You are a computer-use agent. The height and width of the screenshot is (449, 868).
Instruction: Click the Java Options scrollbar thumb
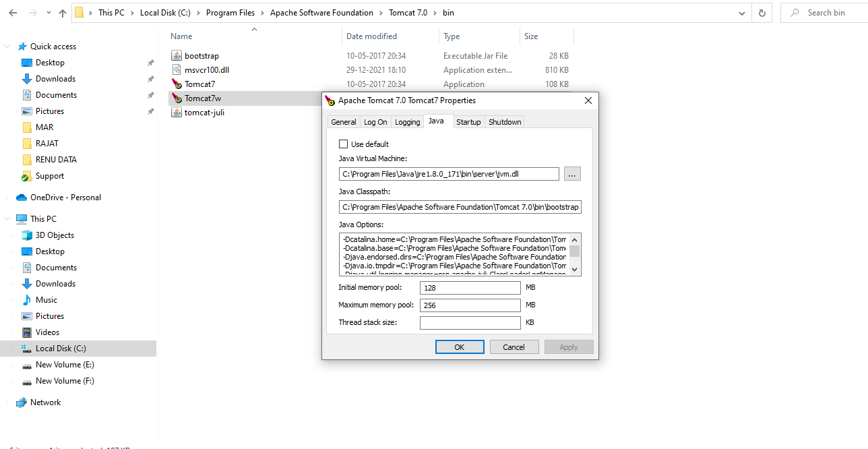(575, 251)
